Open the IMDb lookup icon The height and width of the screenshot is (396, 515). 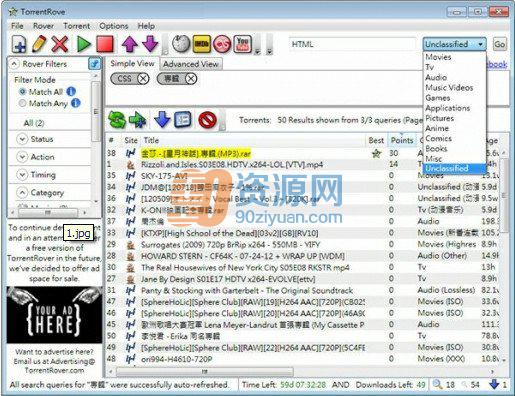202,44
